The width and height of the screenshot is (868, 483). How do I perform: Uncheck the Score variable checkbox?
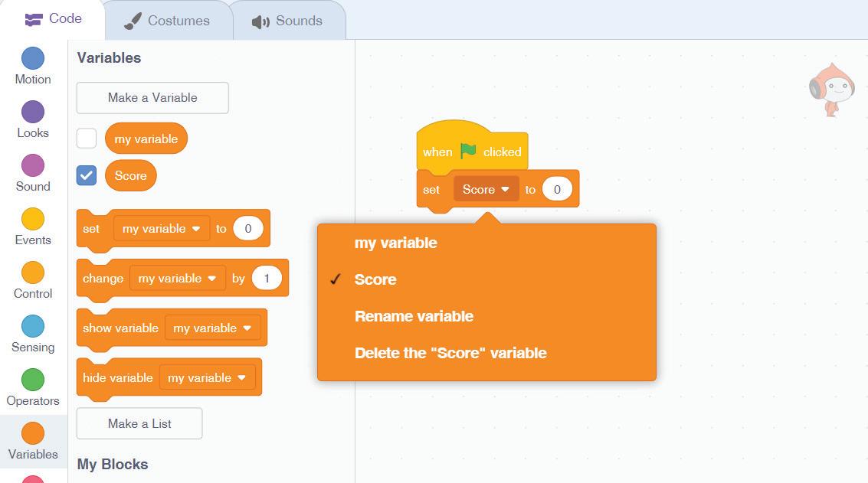pos(87,175)
